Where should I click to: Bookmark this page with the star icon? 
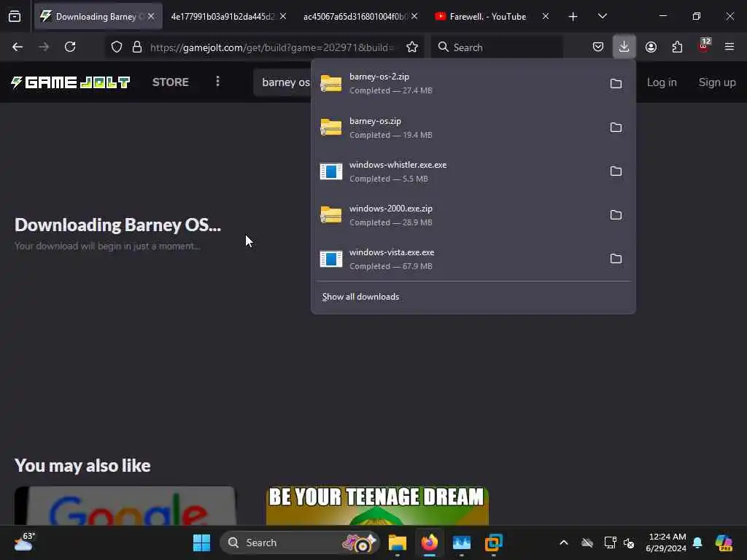tap(412, 47)
